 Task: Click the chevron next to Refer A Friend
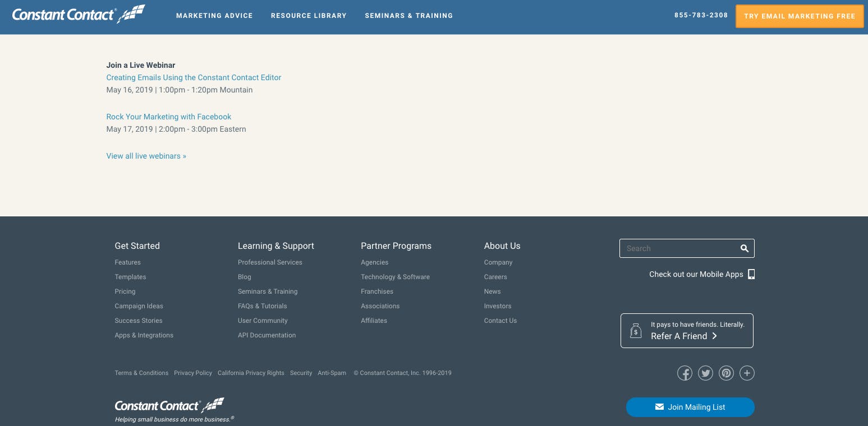tap(714, 336)
